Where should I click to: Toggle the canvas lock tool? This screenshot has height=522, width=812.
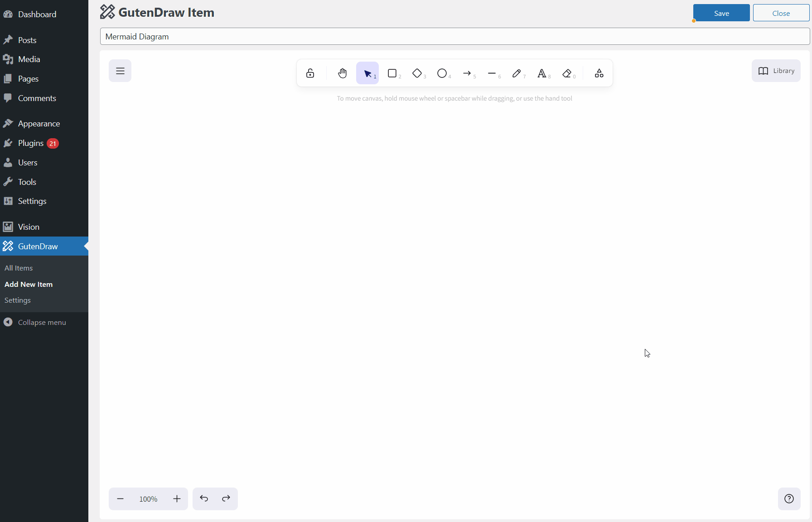pos(310,73)
